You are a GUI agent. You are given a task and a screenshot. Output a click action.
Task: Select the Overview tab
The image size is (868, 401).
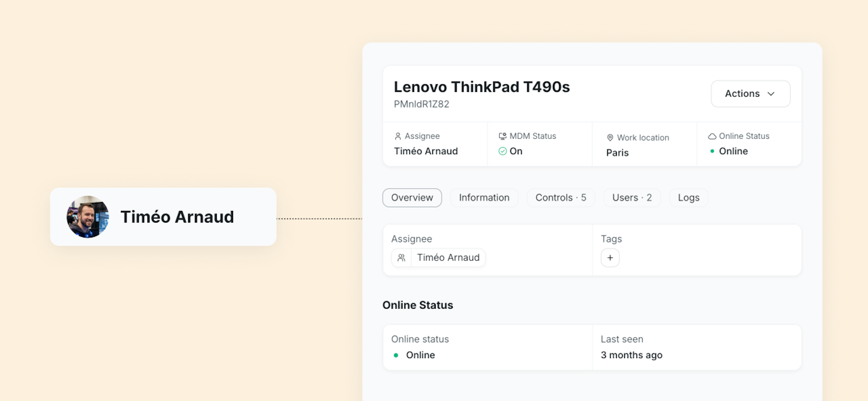pyautogui.click(x=412, y=198)
